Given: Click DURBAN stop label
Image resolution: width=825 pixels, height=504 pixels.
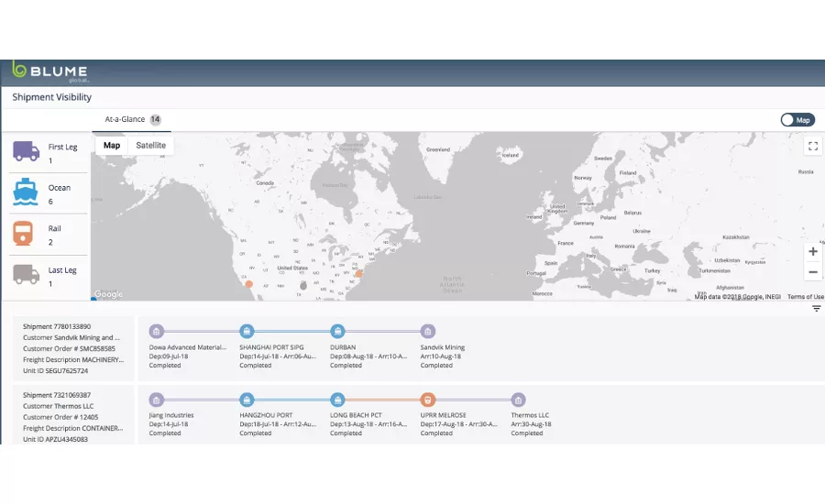Looking at the screenshot, I should point(343,347).
